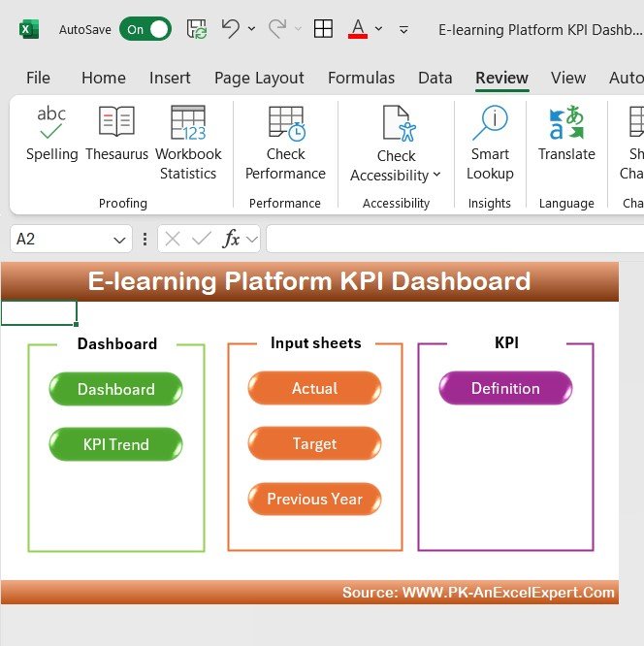This screenshot has width=644, height=646.
Task: Open the Redo history dropdown arrow
Action: 298,29
